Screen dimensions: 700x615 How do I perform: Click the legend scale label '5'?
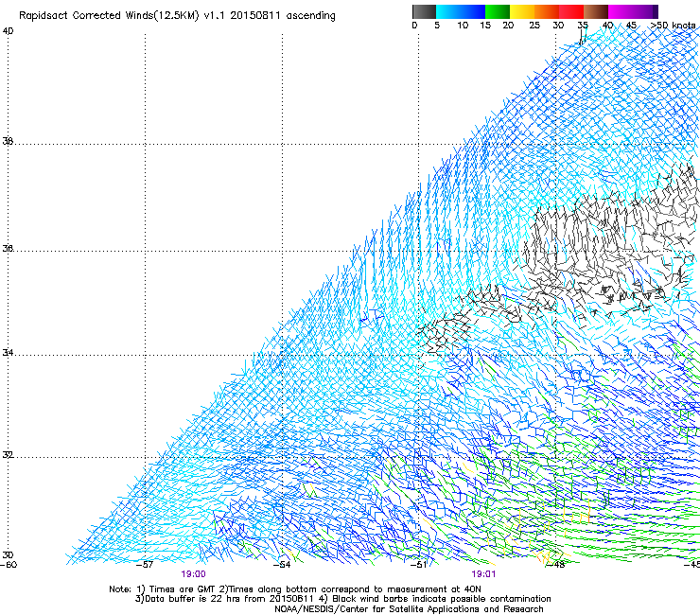pos(437,26)
